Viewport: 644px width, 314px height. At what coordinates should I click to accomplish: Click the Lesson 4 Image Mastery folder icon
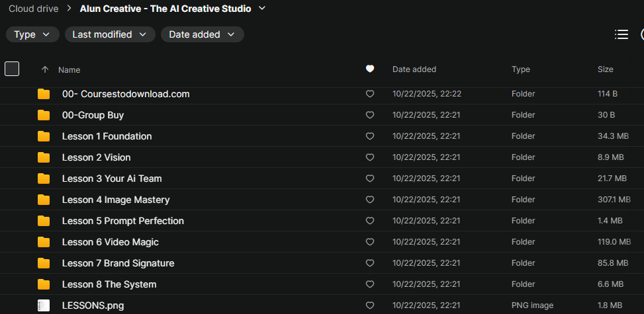44,200
